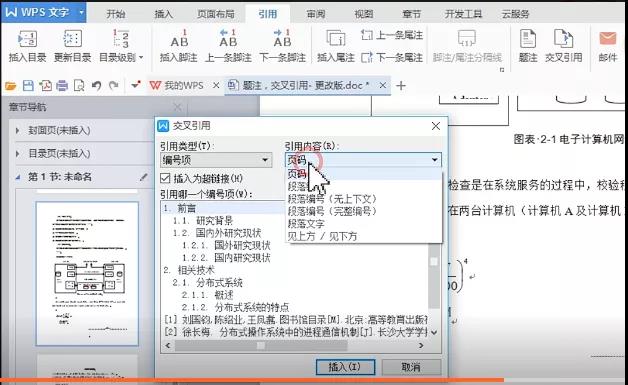Switch to the 页面布局 ribbon tab
Screen dimensions: 628x385
[216, 14]
